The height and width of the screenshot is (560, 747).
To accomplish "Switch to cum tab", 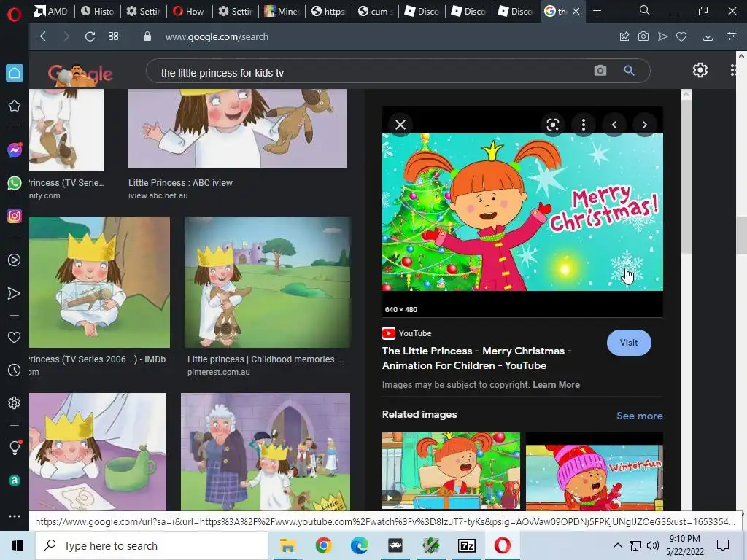I will coord(376,11).
